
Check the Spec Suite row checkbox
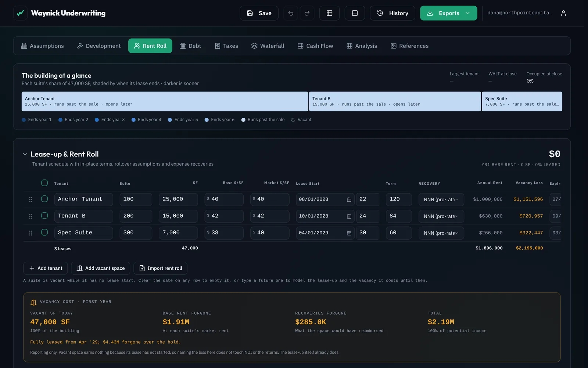pos(44,232)
